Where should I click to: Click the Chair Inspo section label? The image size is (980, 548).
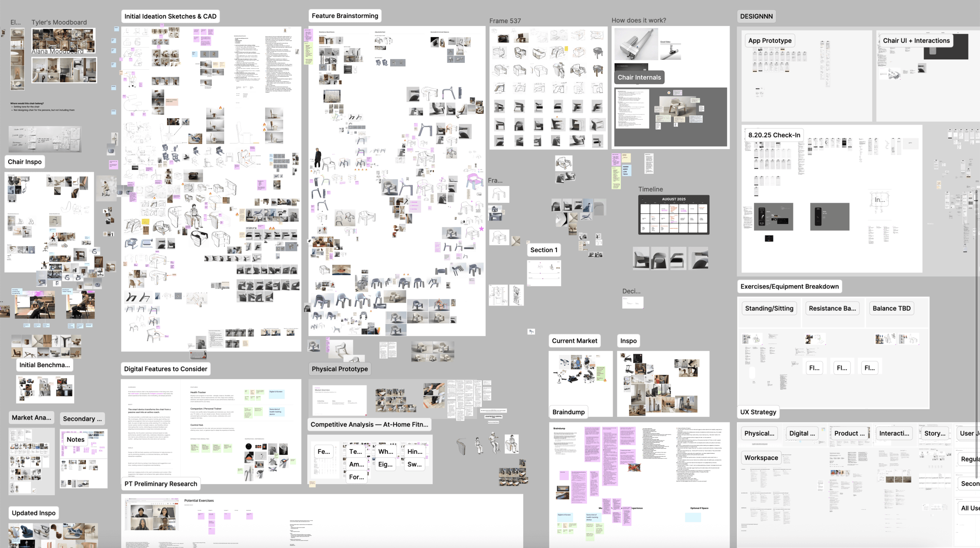tap(25, 162)
